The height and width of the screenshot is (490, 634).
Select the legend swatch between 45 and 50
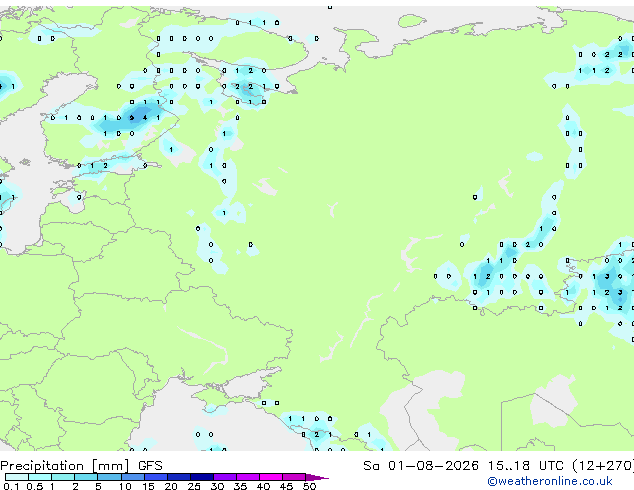pyautogui.click(x=294, y=477)
